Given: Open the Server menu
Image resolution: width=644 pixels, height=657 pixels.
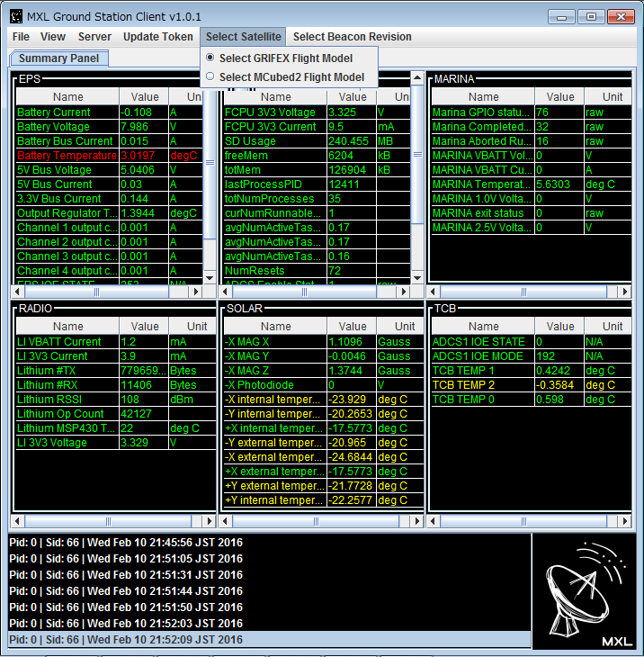Looking at the screenshot, I should click(x=94, y=37).
